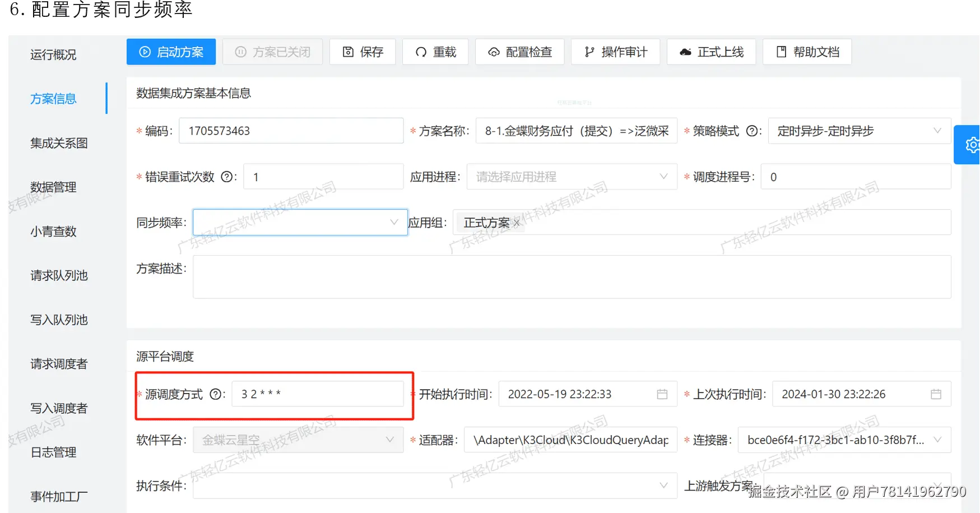Image resolution: width=980 pixels, height=513 pixels.
Task: Click the 启动方案 start button
Action: pyautogui.click(x=171, y=52)
